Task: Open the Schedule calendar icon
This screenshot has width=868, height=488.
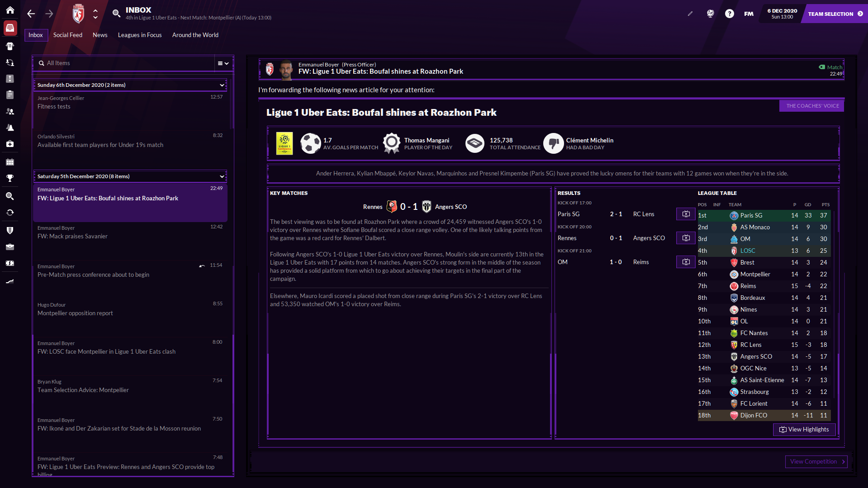Action: [10, 162]
